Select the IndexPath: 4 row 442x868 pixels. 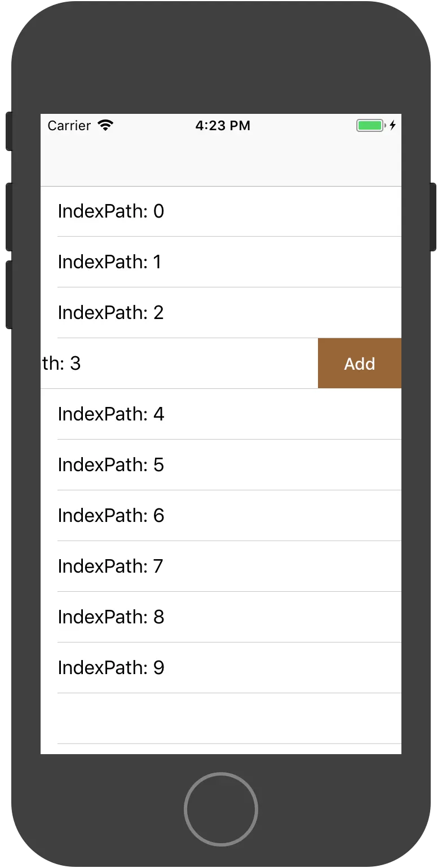(221, 414)
